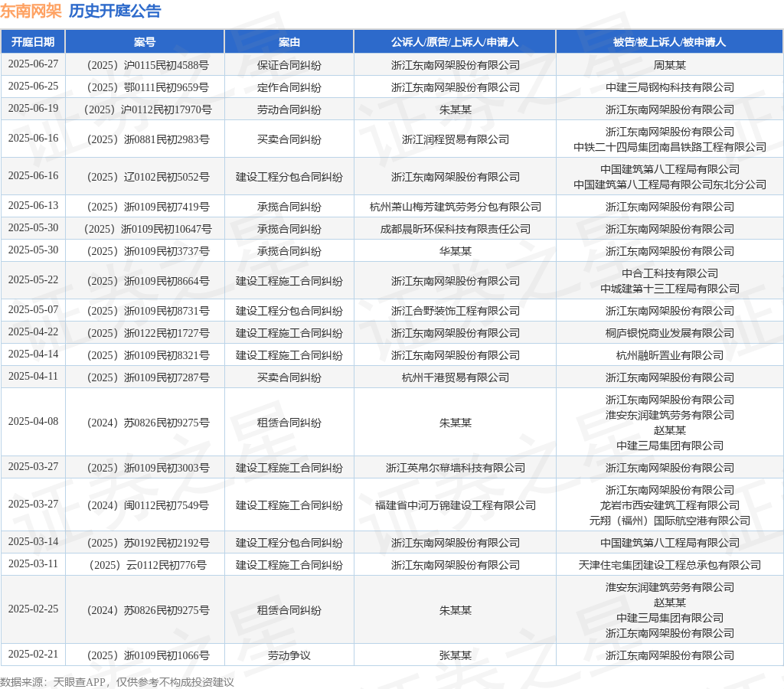Select the 案号 column header

pyautogui.click(x=145, y=42)
